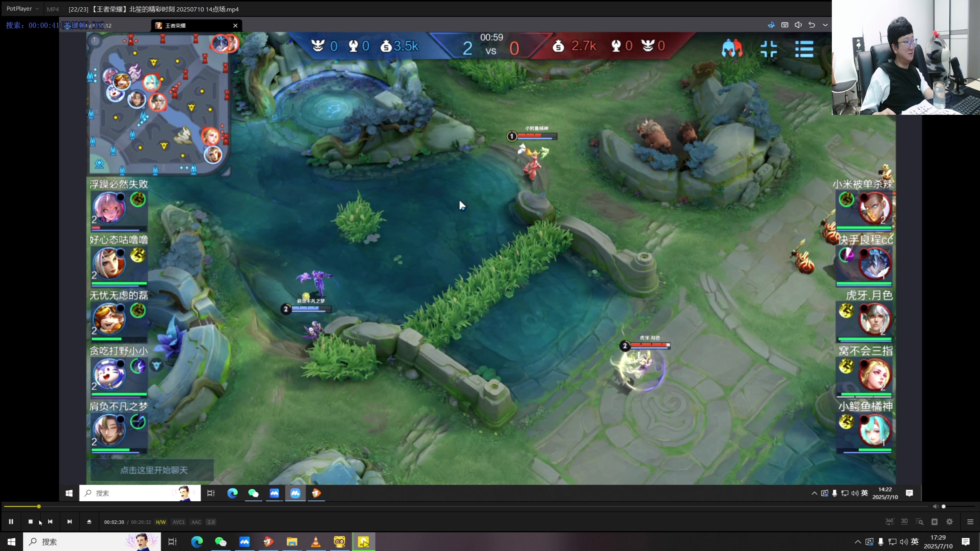Screen dimensions: 980x551
Task: Skip to the next file in playlist
Action: tap(69, 522)
